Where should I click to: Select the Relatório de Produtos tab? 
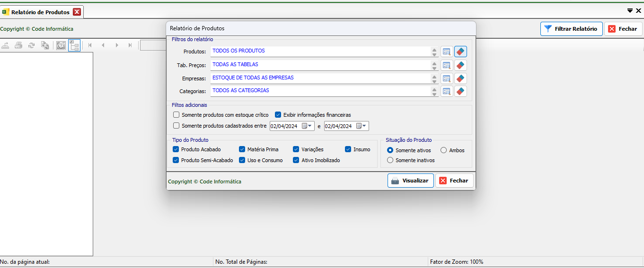42,12
